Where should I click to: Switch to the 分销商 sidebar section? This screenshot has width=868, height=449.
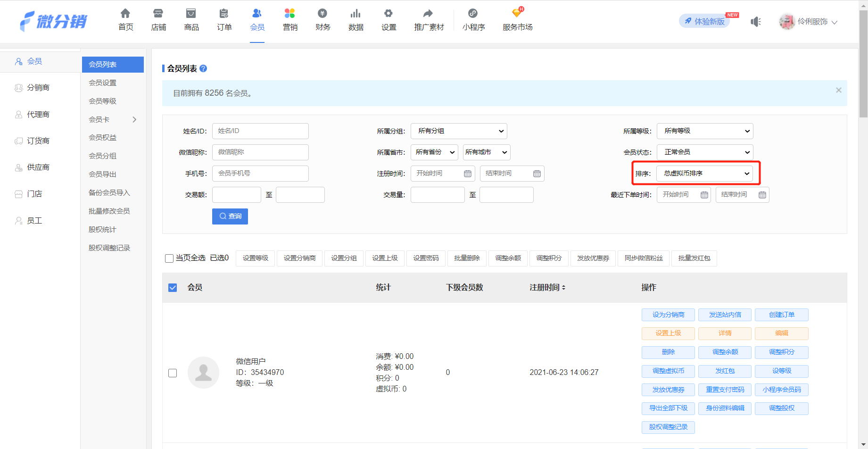pos(38,88)
